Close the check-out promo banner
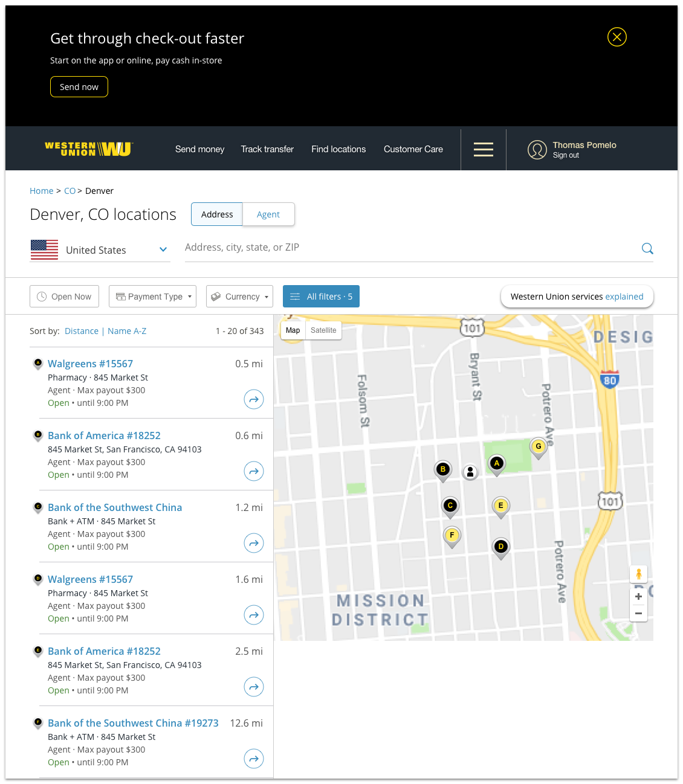 617,37
